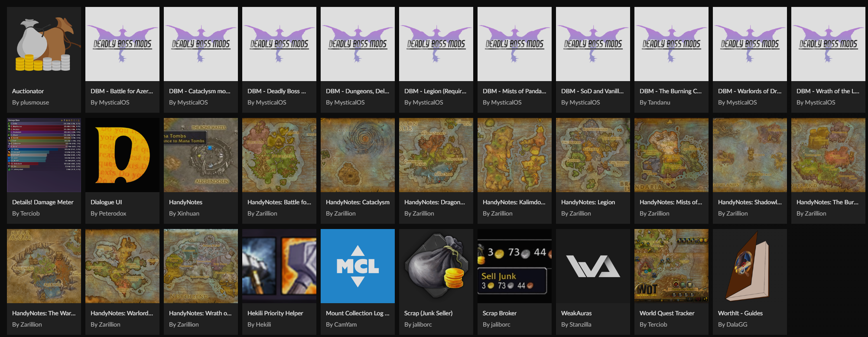
Task: Open the HandyNotes: Kalimdor map thumbnail
Action: (514, 155)
